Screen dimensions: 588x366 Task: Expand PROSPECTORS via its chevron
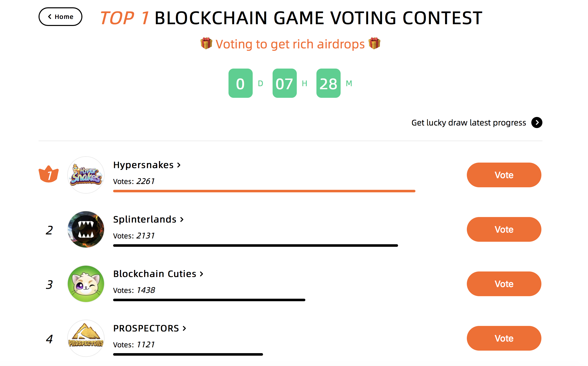184,328
